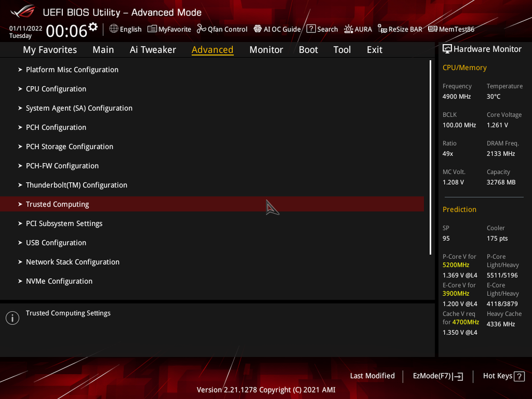Click the info icon beside Trusted Computing Settings
This screenshot has width=532, height=399.
coord(12,318)
